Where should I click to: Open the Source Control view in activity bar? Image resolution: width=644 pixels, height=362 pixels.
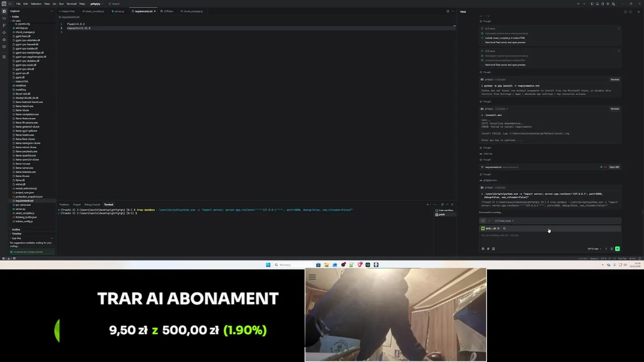click(4, 25)
